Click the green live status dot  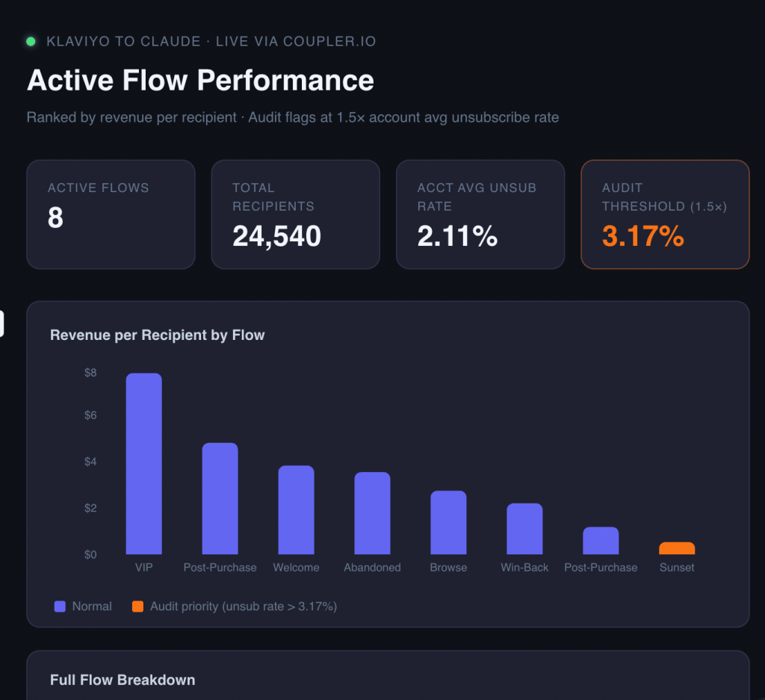click(31, 42)
